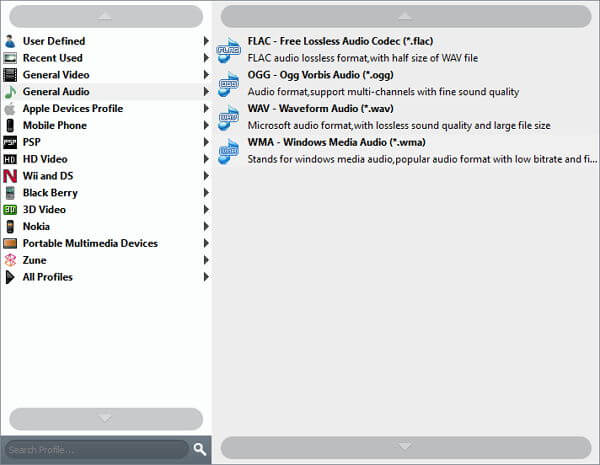
Task: Click the Black Berry device icon
Action: pyautogui.click(x=10, y=193)
